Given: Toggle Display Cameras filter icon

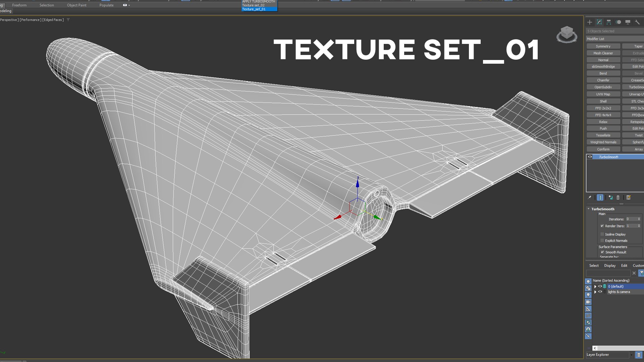Looking at the screenshot, I should click(588, 302).
